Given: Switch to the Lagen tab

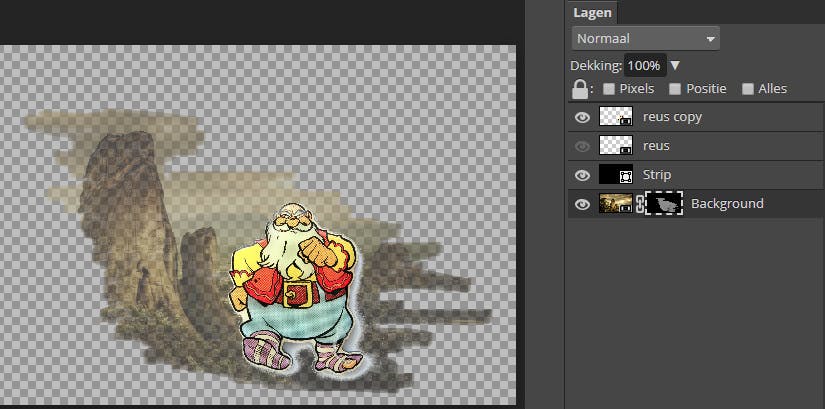Looking at the screenshot, I should (592, 13).
